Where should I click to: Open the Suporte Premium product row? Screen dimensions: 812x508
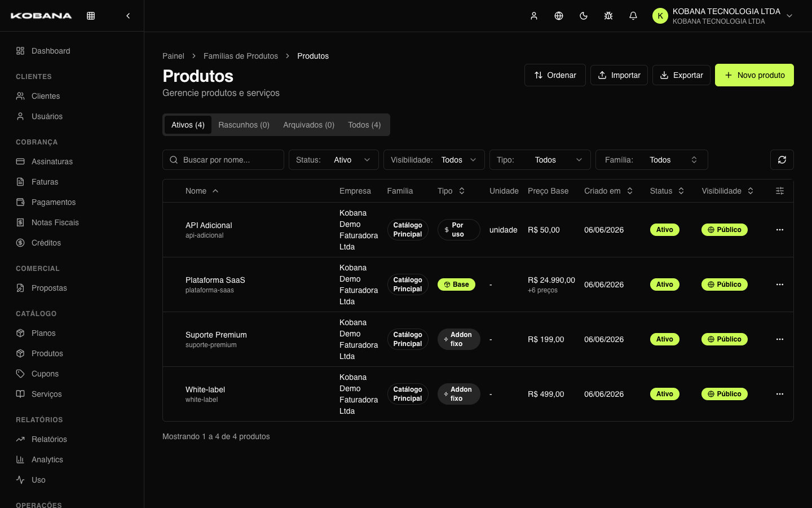[478, 339]
